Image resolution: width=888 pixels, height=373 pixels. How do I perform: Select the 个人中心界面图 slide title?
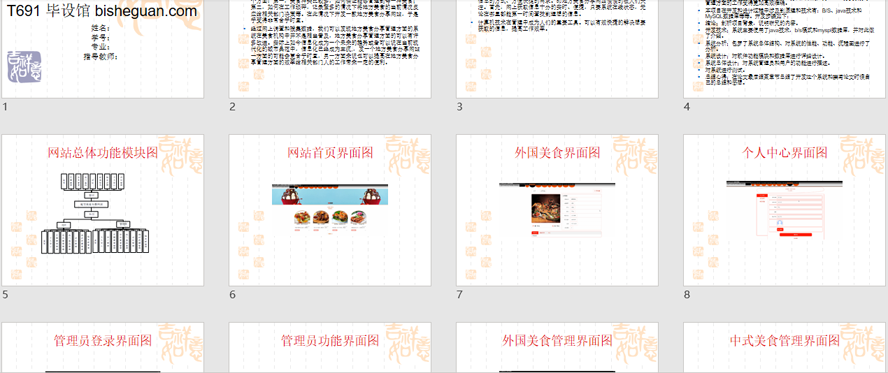click(785, 153)
